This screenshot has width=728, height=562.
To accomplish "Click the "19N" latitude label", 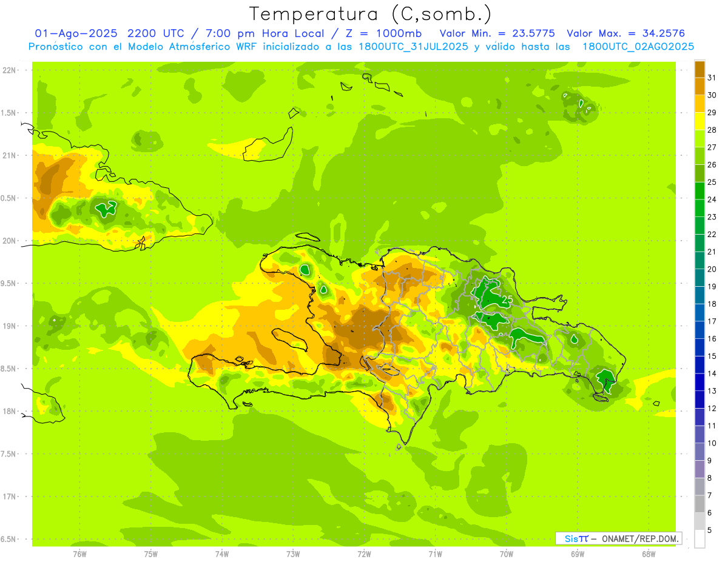I will pos(8,326).
